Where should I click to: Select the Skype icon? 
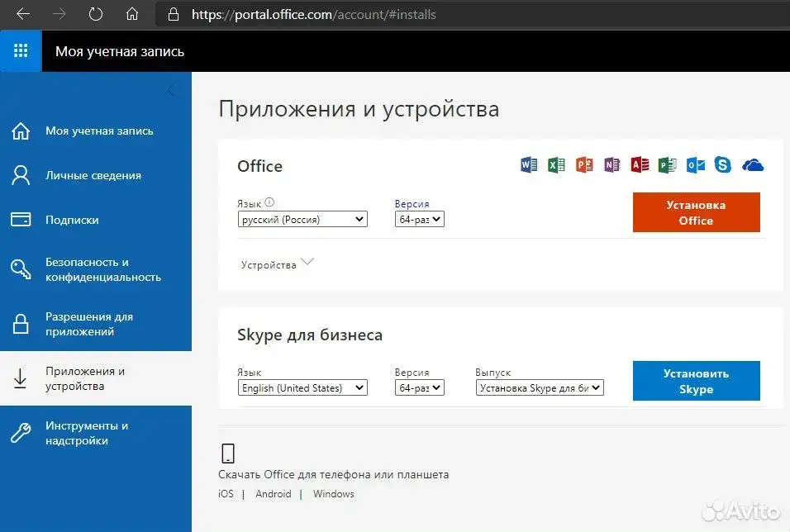coord(722,164)
